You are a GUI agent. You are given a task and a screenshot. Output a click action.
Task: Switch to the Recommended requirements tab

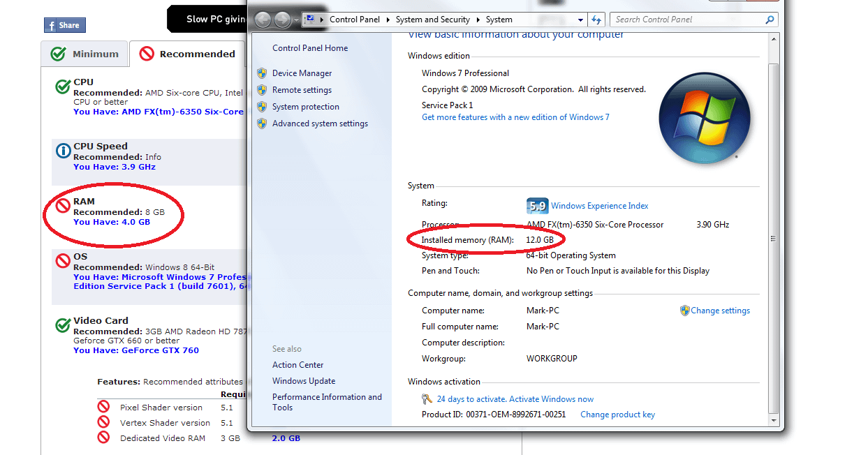click(x=187, y=54)
